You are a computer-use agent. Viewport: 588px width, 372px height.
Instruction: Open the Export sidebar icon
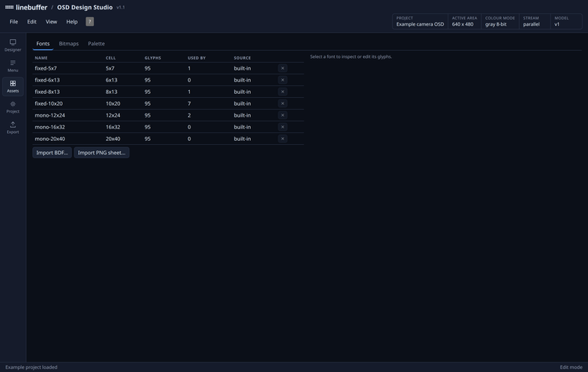13,128
